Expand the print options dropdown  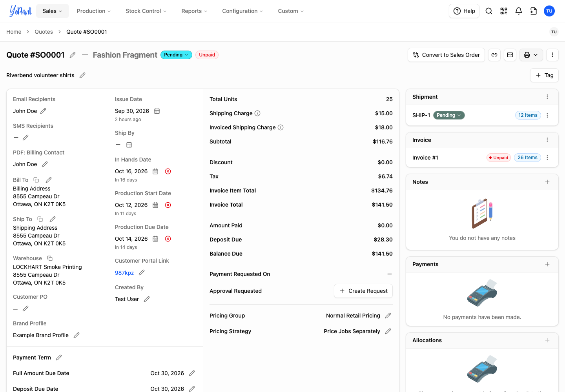[531, 55]
